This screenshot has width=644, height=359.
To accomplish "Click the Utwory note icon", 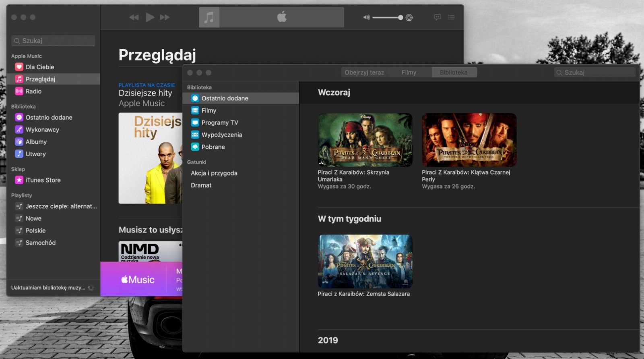I will pos(19,154).
